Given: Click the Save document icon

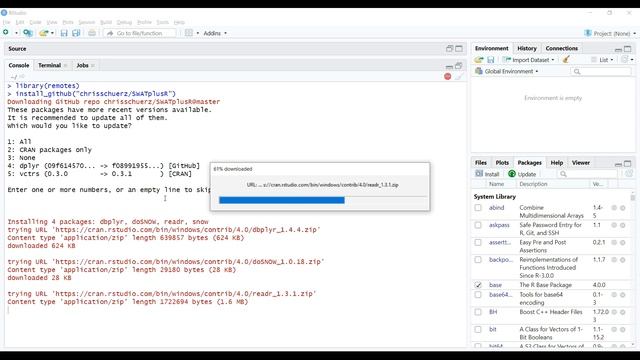Looking at the screenshot, I should pos(64,33).
